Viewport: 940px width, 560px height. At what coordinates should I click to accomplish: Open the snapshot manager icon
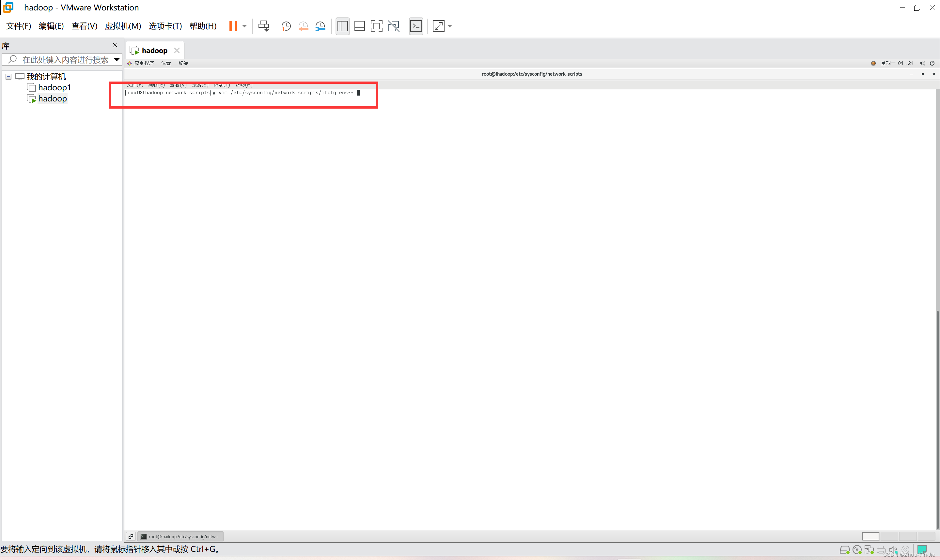tap(320, 26)
